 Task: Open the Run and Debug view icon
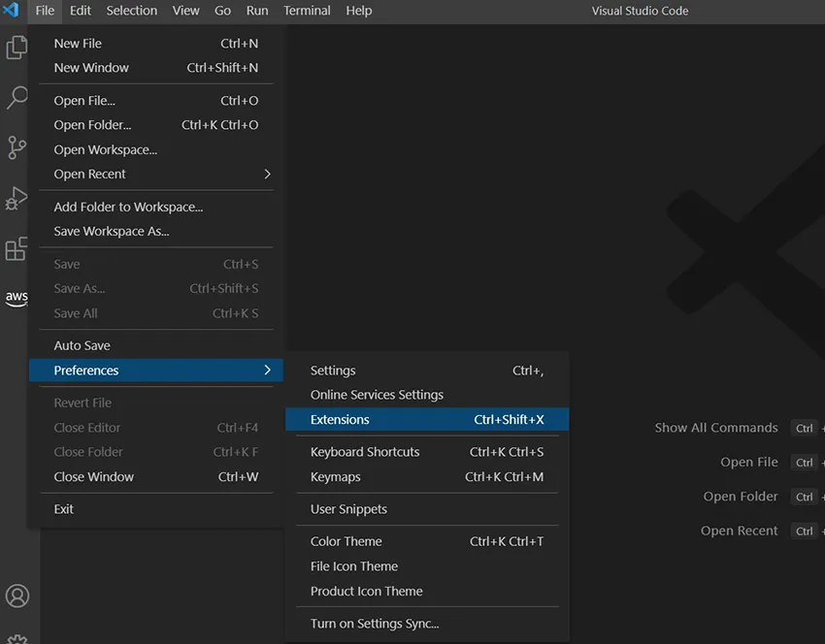(x=16, y=199)
